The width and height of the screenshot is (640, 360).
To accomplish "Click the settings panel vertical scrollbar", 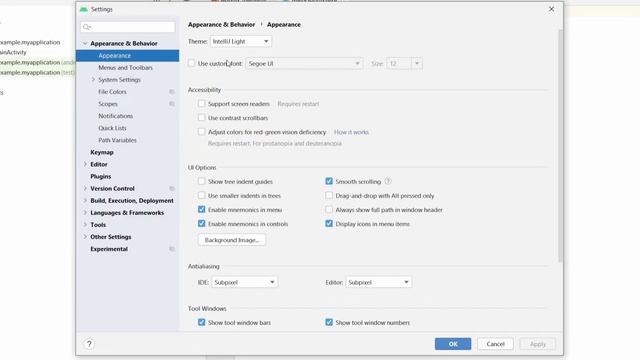I will coord(560,146).
